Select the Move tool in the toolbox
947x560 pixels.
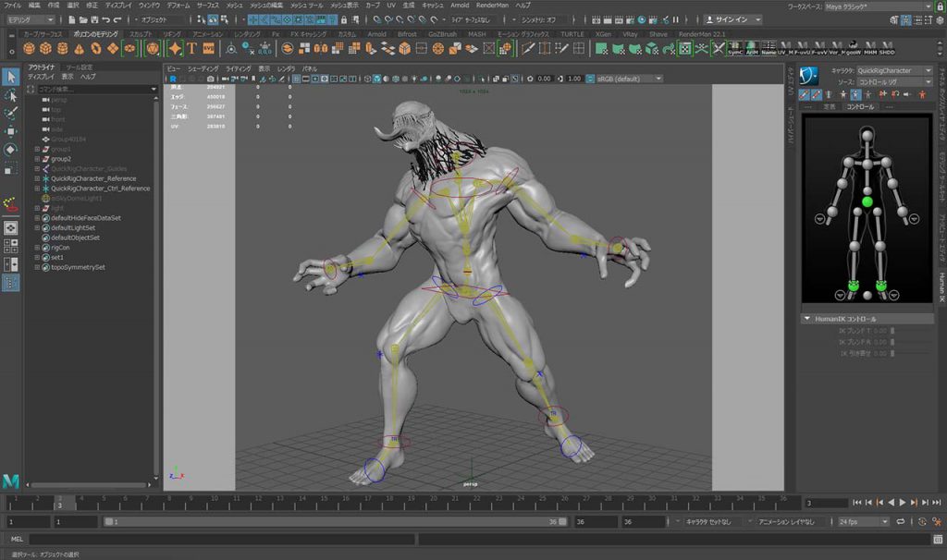coord(10,131)
